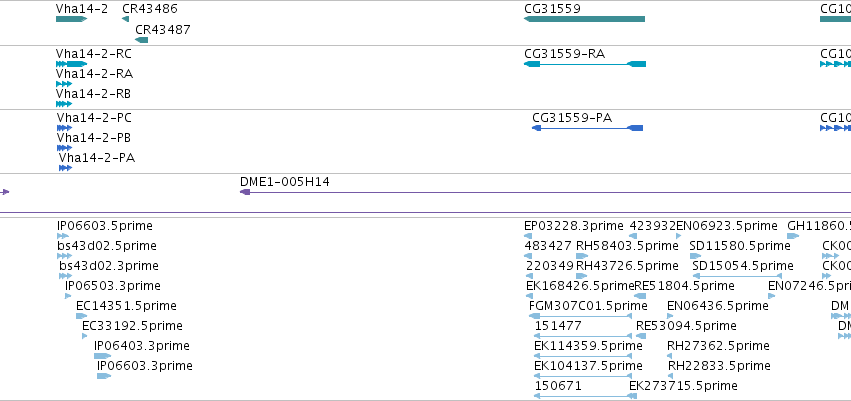
Task: Open the RH58403.5prime EST label
Action: pyautogui.click(x=627, y=246)
